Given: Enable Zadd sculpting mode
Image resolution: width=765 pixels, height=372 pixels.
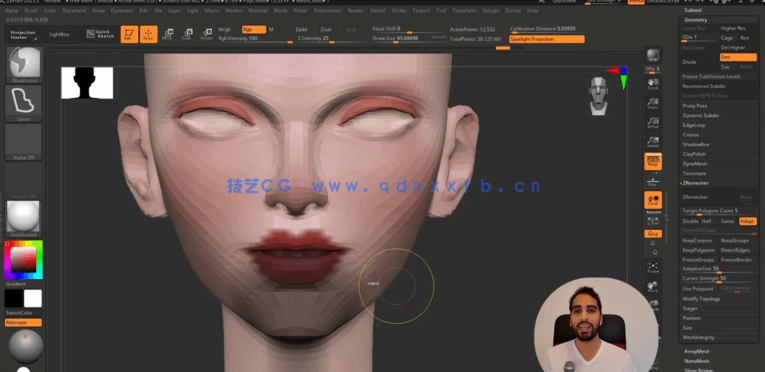Looking at the screenshot, I should click(302, 29).
